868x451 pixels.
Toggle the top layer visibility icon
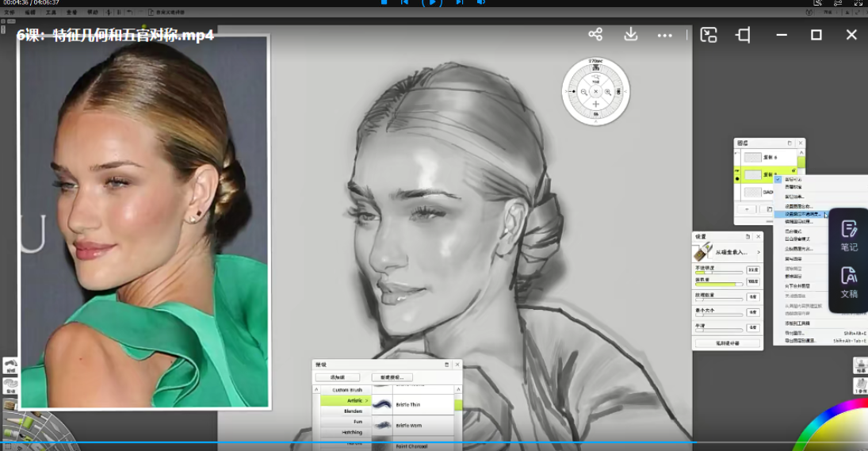tap(736, 155)
